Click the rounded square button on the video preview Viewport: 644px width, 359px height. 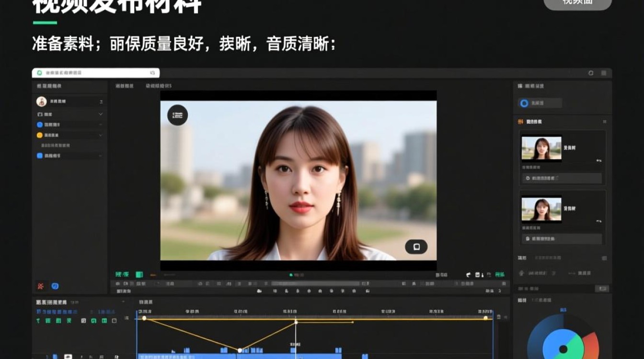tap(416, 247)
